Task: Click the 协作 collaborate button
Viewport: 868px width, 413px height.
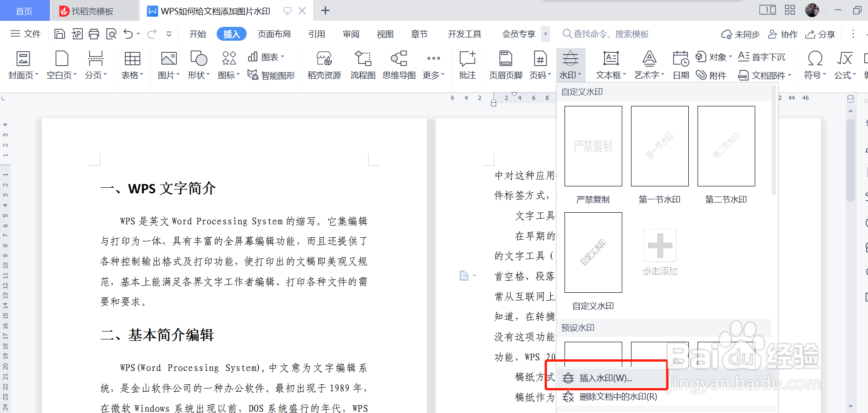Action: pos(783,34)
